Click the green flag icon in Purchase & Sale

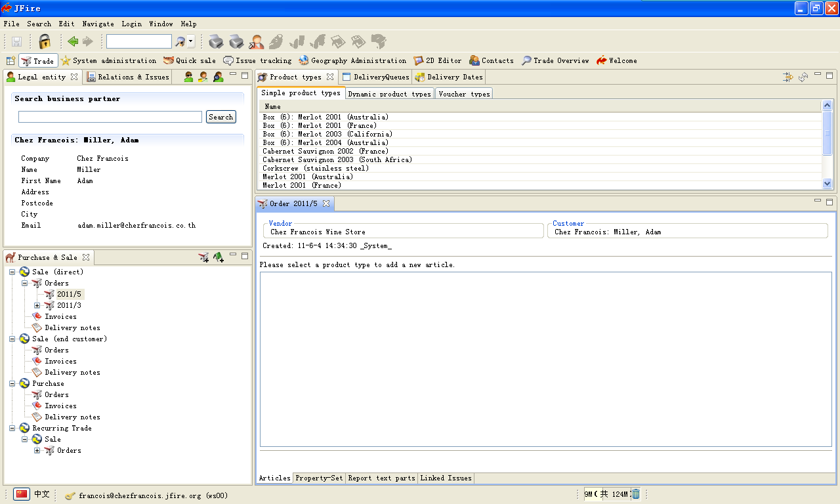tap(219, 257)
